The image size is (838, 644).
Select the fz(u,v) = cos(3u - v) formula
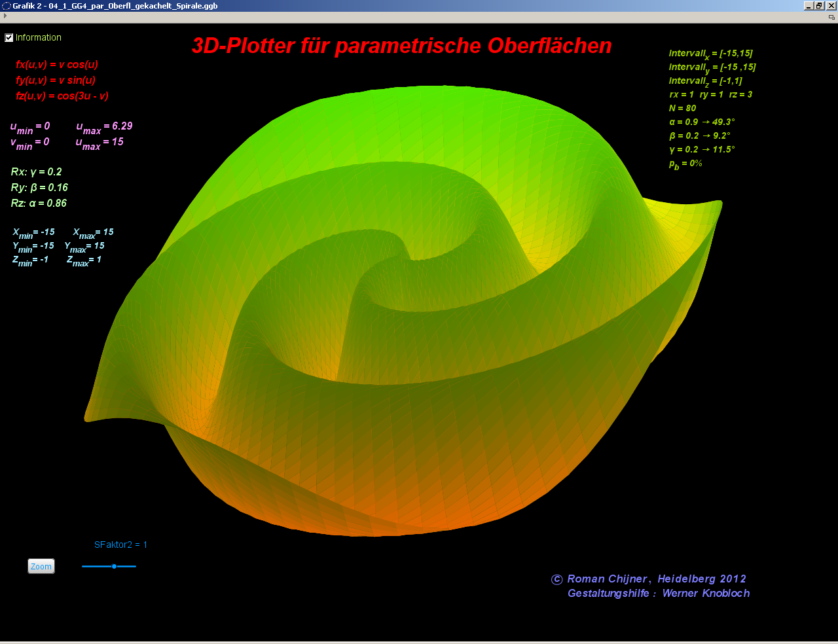pyautogui.click(x=62, y=96)
